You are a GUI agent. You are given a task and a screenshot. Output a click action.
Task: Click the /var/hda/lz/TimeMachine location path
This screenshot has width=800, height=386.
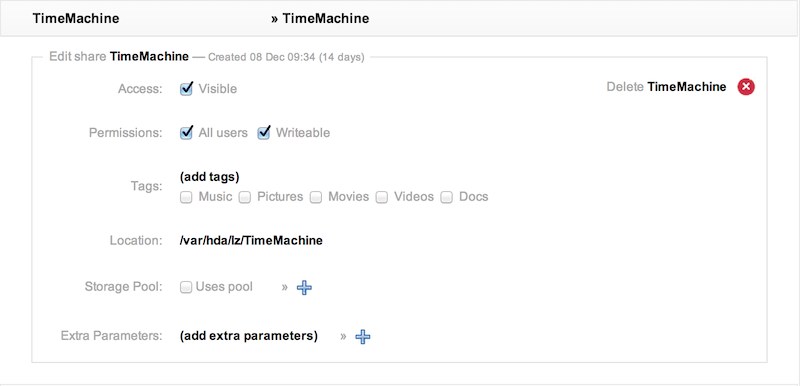point(251,240)
